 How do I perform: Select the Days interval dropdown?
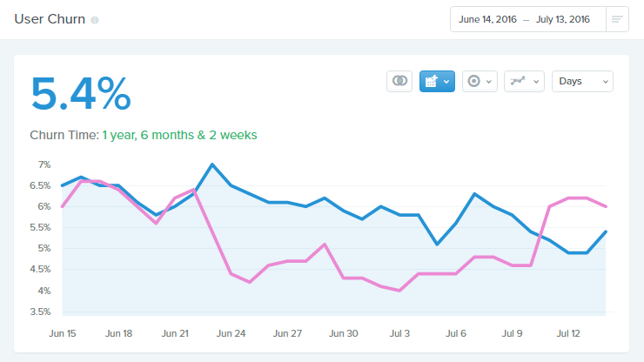582,81
